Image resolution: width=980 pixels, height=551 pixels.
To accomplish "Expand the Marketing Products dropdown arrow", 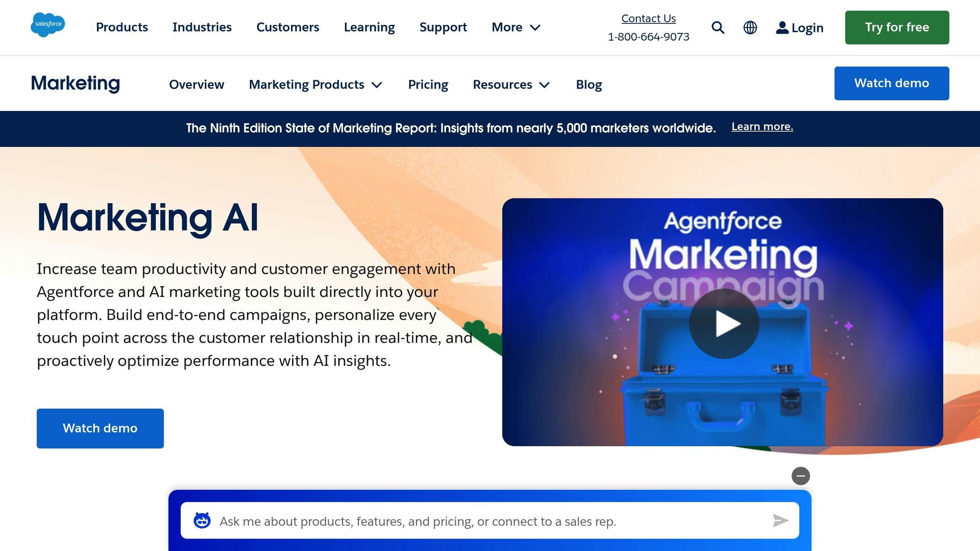I will [377, 85].
